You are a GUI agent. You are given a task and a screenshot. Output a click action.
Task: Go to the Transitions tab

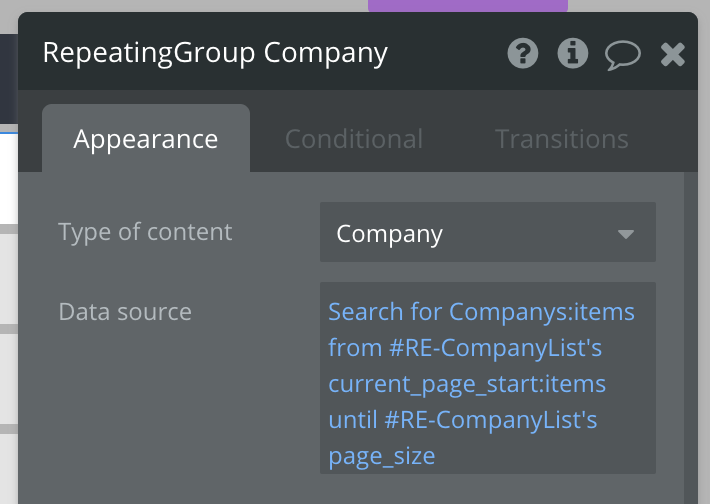[561, 139]
